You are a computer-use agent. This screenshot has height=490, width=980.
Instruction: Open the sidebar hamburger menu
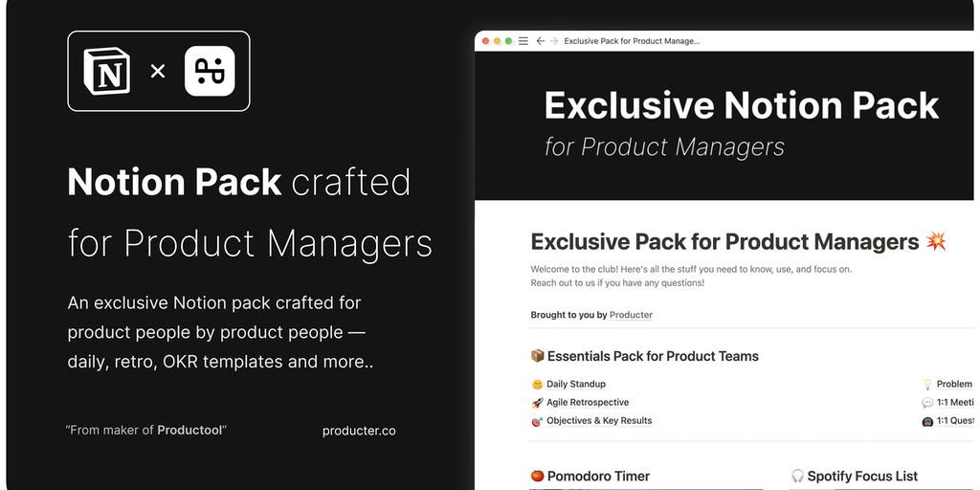[523, 41]
